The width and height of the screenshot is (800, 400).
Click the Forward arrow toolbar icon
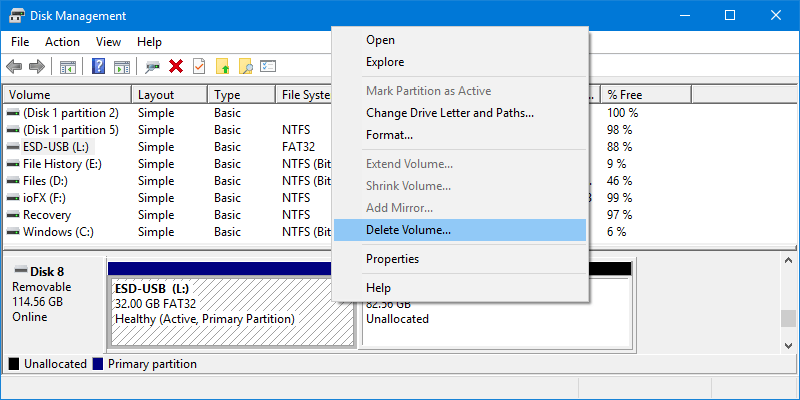(37, 67)
